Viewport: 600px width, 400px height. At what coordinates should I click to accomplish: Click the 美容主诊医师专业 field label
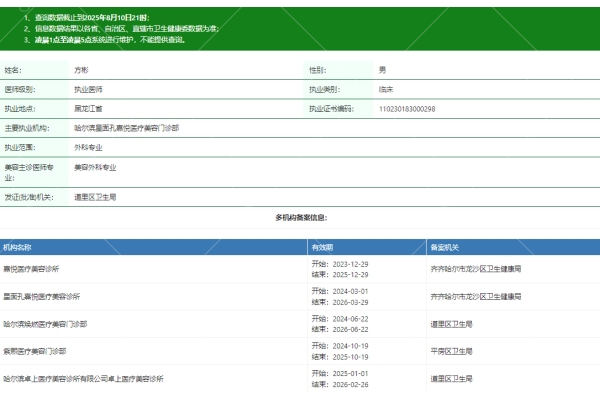[x=29, y=172]
